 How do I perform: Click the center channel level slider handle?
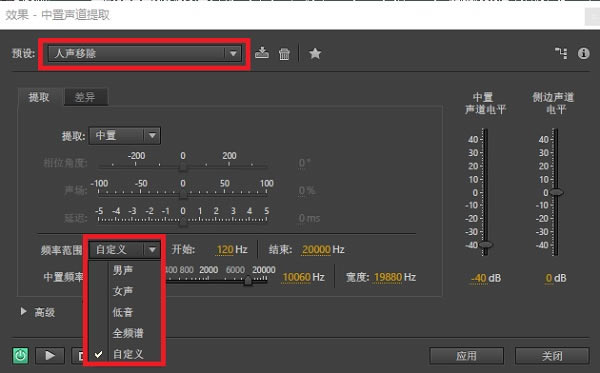point(486,244)
